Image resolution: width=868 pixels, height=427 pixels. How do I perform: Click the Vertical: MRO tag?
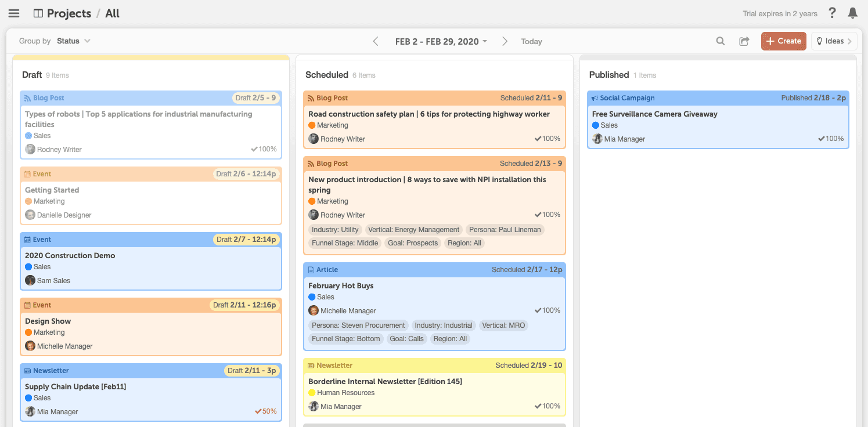coord(503,325)
